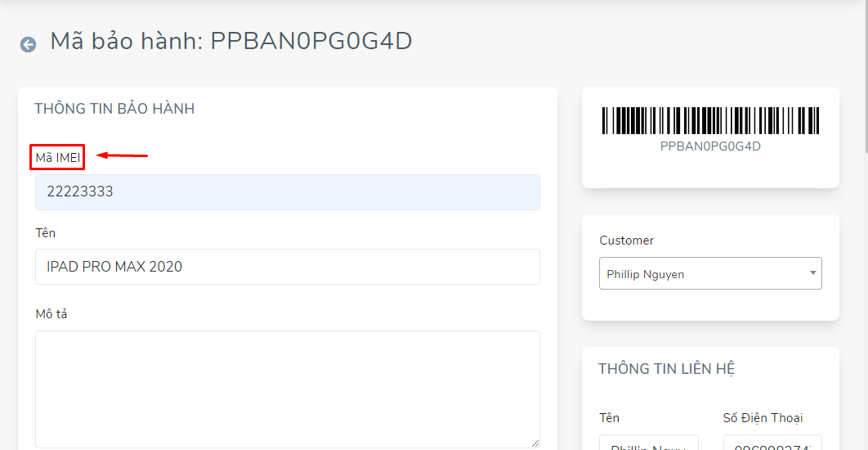
Task: Open the Customer dropdown showing Phillip Nguyen
Action: [x=710, y=273]
